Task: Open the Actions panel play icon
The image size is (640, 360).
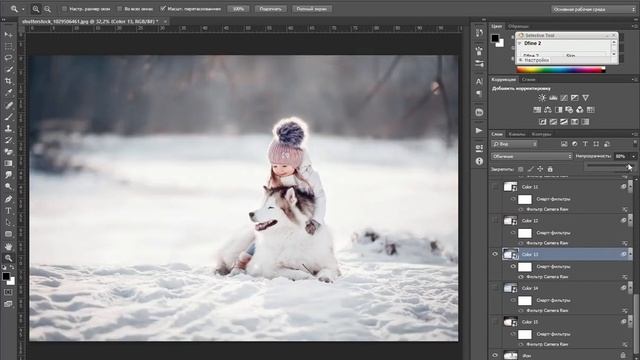Action: 479,131
